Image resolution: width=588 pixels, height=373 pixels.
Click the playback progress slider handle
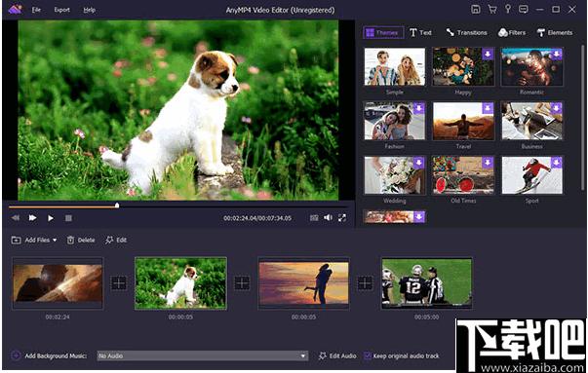pyautogui.click(x=117, y=205)
